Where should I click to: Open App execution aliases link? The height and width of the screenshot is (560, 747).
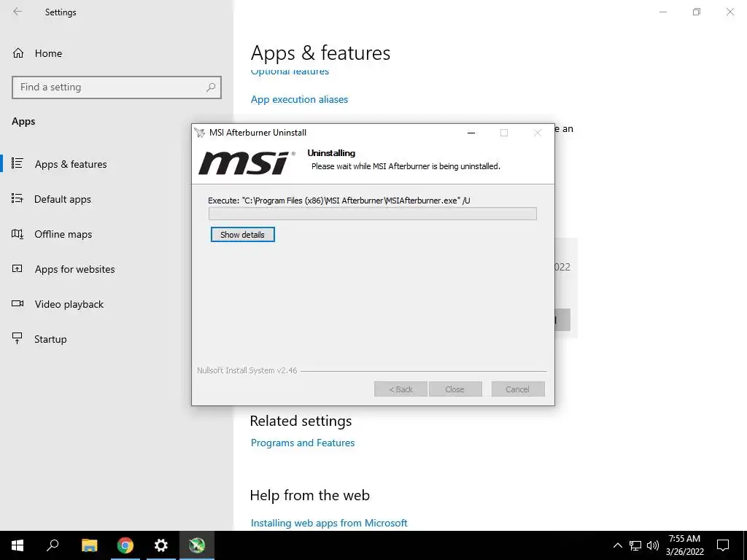[299, 99]
